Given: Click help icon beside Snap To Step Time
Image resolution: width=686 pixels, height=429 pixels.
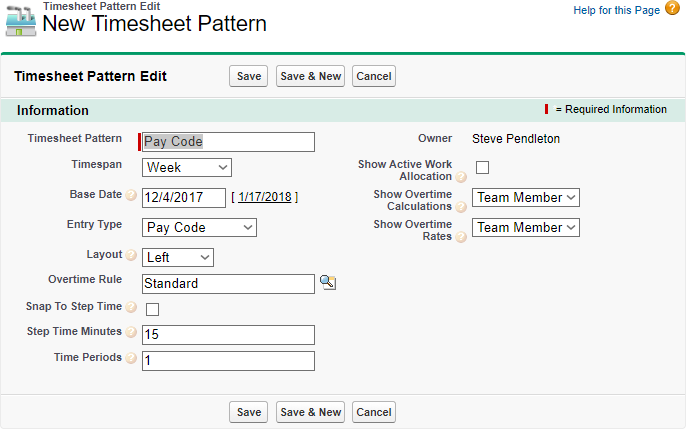Looking at the screenshot, I should tap(131, 307).
